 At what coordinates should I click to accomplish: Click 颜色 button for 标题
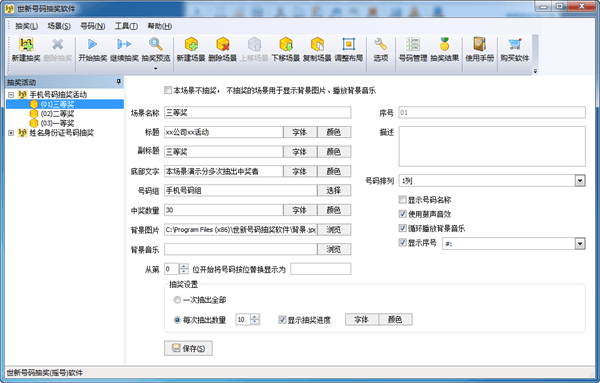(334, 132)
